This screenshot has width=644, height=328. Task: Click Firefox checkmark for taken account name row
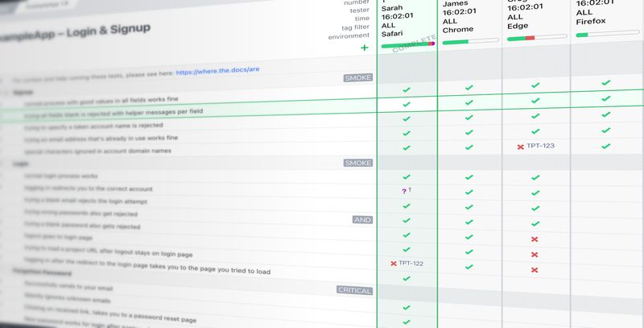click(606, 114)
